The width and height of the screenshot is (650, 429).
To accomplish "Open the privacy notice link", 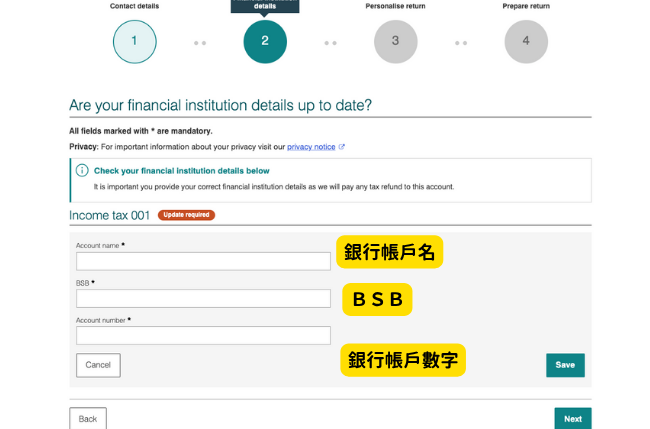I will pyautogui.click(x=311, y=147).
